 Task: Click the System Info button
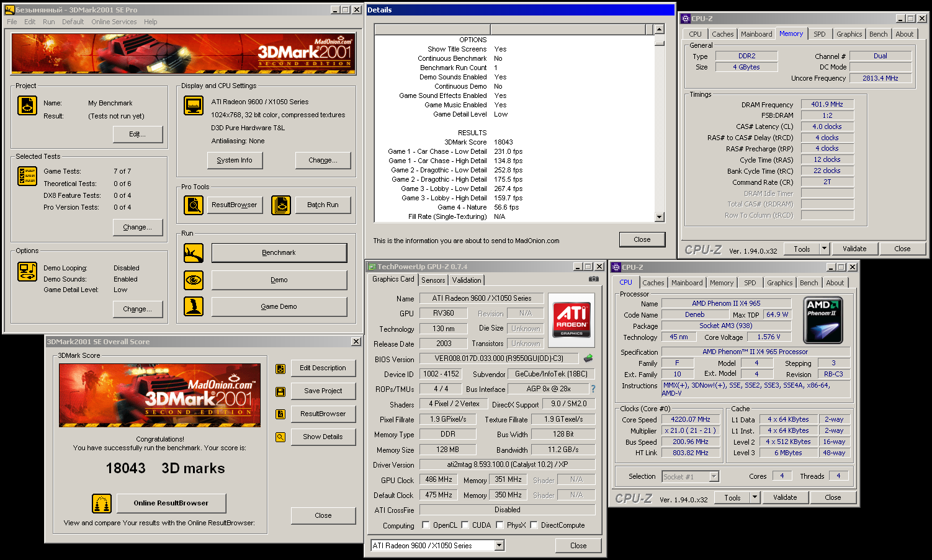click(235, 160)
